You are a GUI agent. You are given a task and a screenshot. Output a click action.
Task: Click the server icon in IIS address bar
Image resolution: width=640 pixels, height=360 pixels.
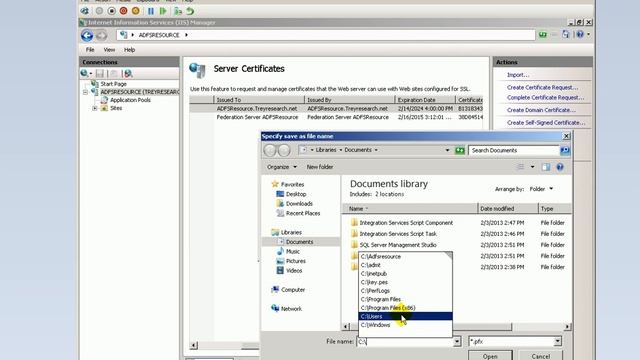(124, 35)
